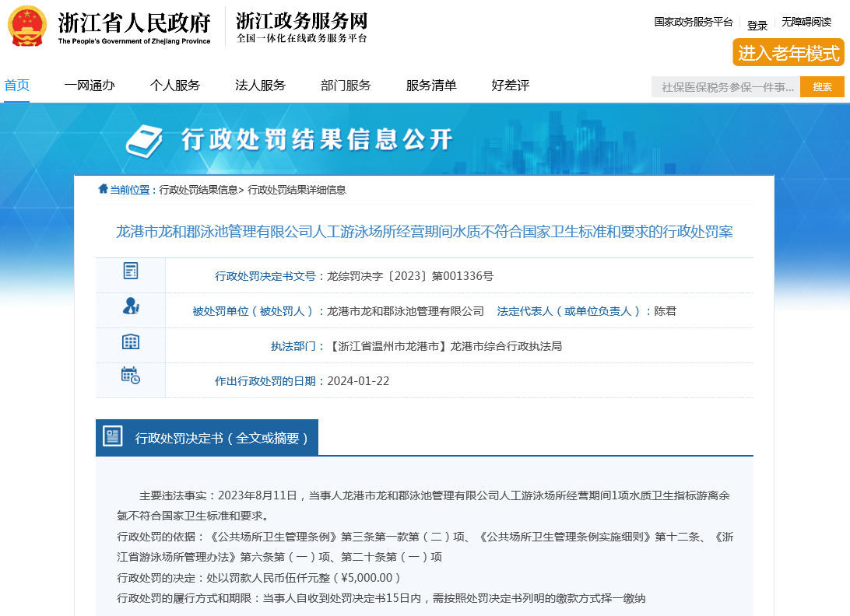
Task: Click 行政处罚结果详细信息 breadcrumb text
Action: pos(297,190)
